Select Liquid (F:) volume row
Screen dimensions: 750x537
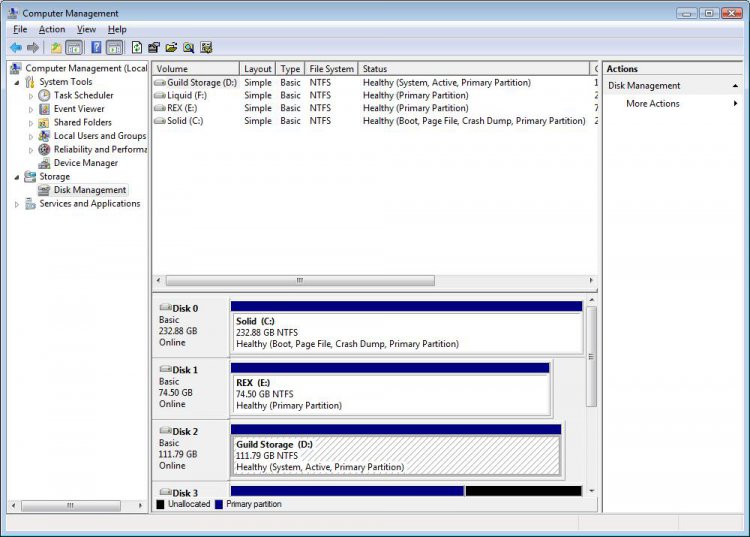point(375,96)
